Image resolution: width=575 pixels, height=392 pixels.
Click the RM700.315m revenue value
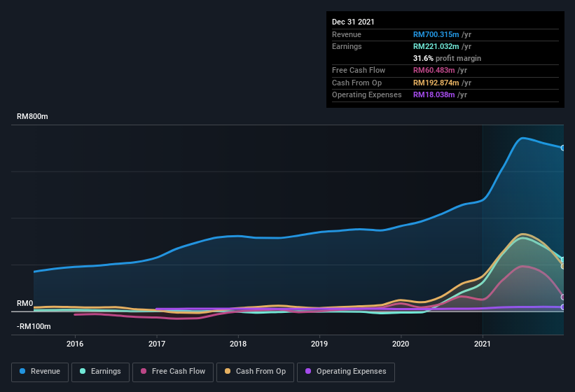click(x=436, y=34)
